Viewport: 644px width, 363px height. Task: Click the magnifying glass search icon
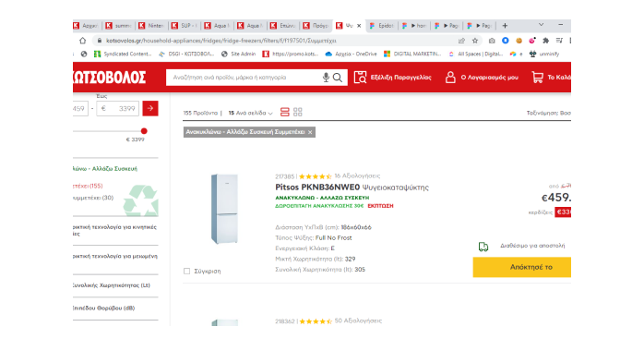tap(338, 78)
